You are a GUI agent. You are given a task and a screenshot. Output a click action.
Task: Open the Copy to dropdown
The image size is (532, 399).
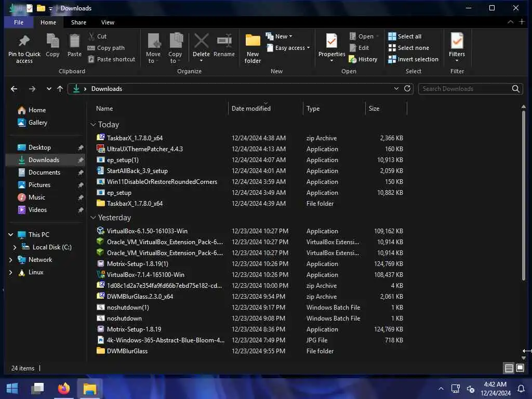[175, 57]
